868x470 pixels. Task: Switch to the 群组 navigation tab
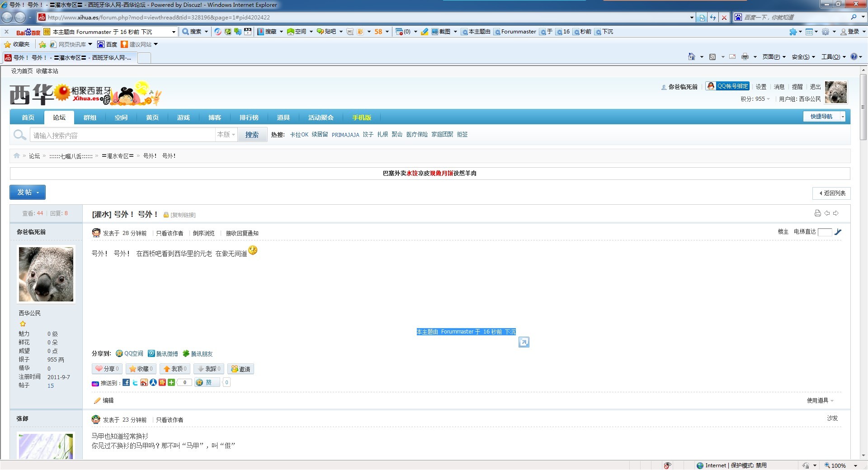tap(90, 117)
